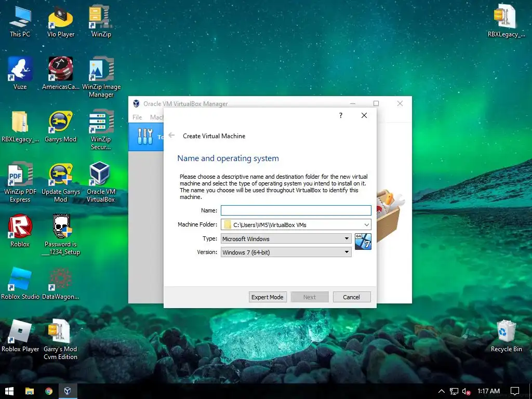
Task: Open the Windows Start menu
Action: pos(9,391)
